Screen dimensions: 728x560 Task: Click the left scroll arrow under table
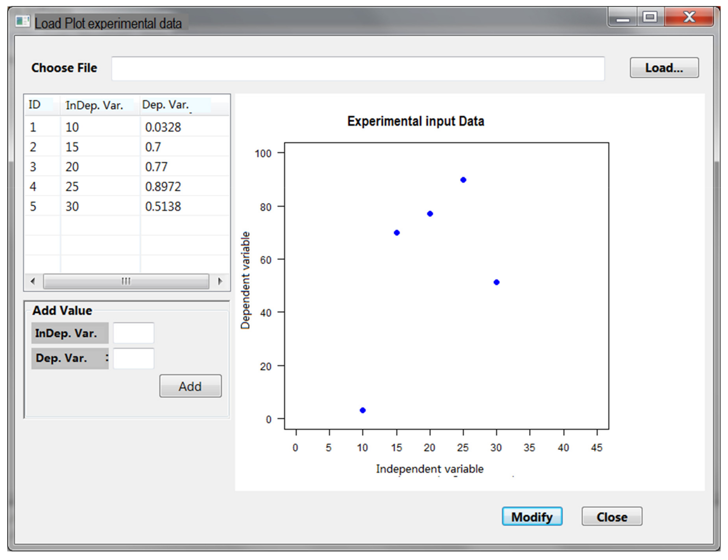click(x=33, y=281)
